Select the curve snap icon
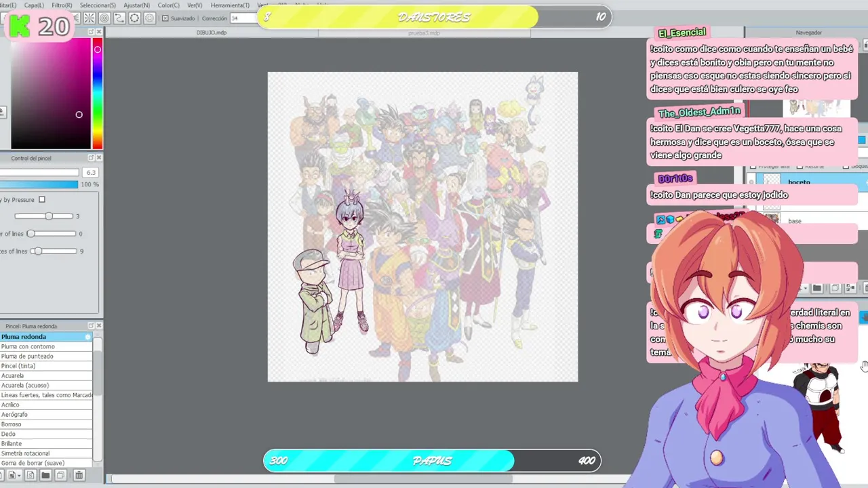The width and height of the screenshot is (868, 488). tap(119, 18)
